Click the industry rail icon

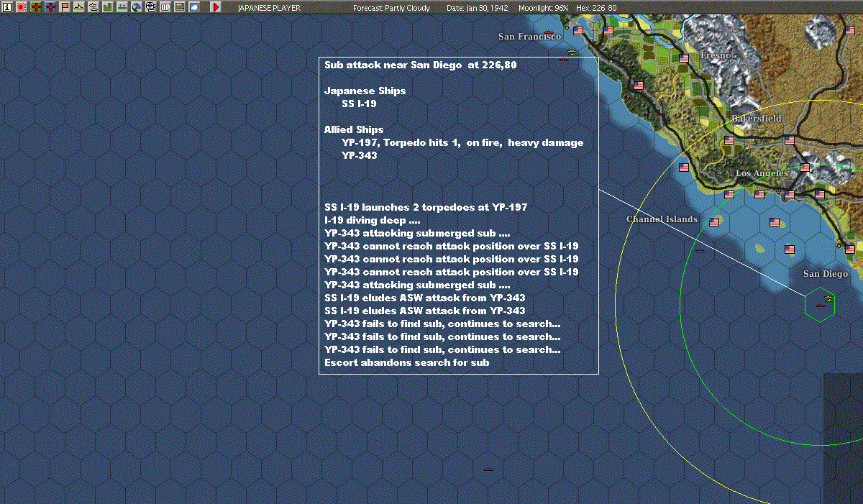coord(180,7)
